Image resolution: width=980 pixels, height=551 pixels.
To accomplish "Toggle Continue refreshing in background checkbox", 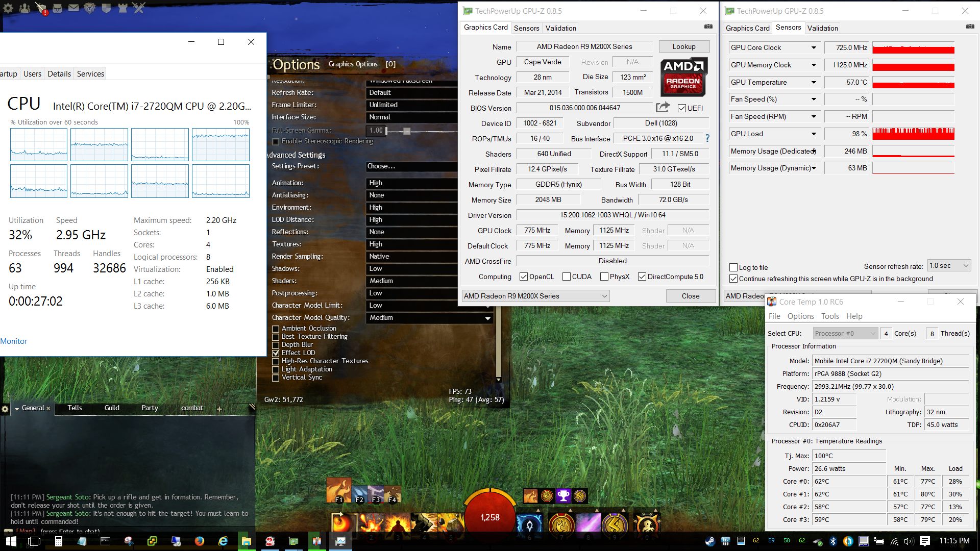I will 733,279.
